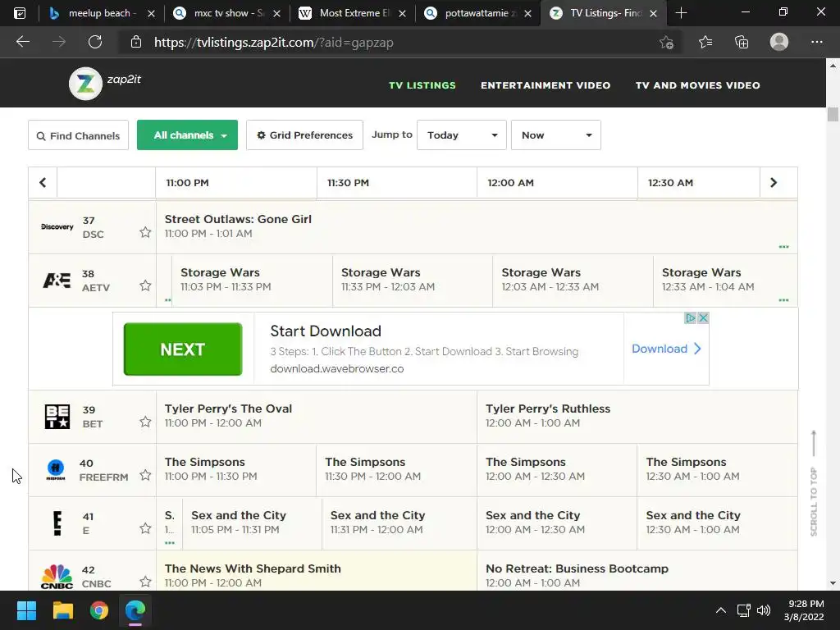Open the Favorites list
The height and width of the screenshot is (630, 840).
(705, 43)
